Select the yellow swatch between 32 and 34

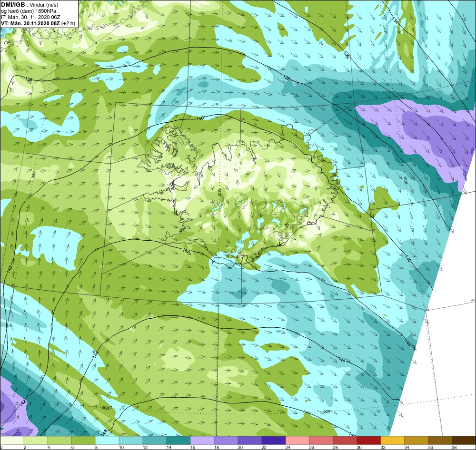pyautogui.click(x=393, y=440)
